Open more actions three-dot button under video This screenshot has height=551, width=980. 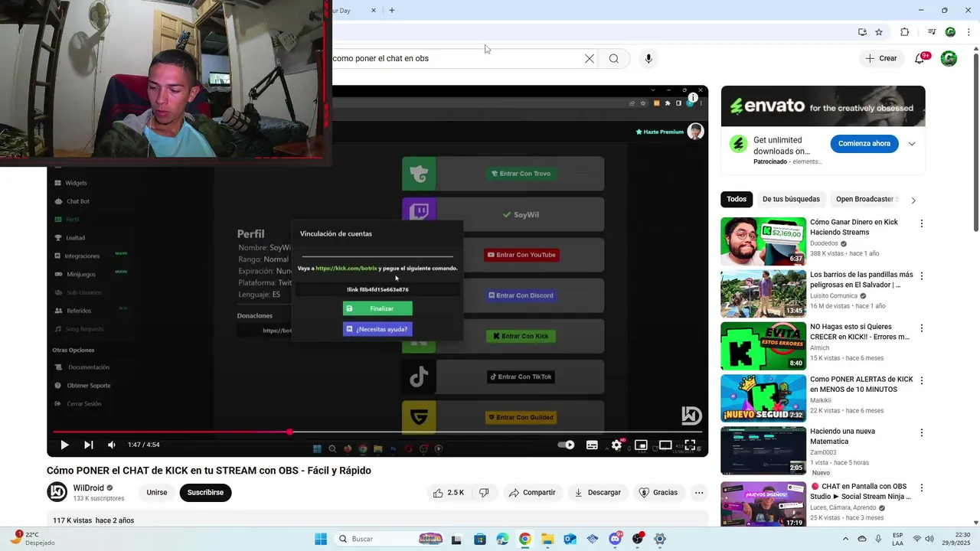pos(699,492)
